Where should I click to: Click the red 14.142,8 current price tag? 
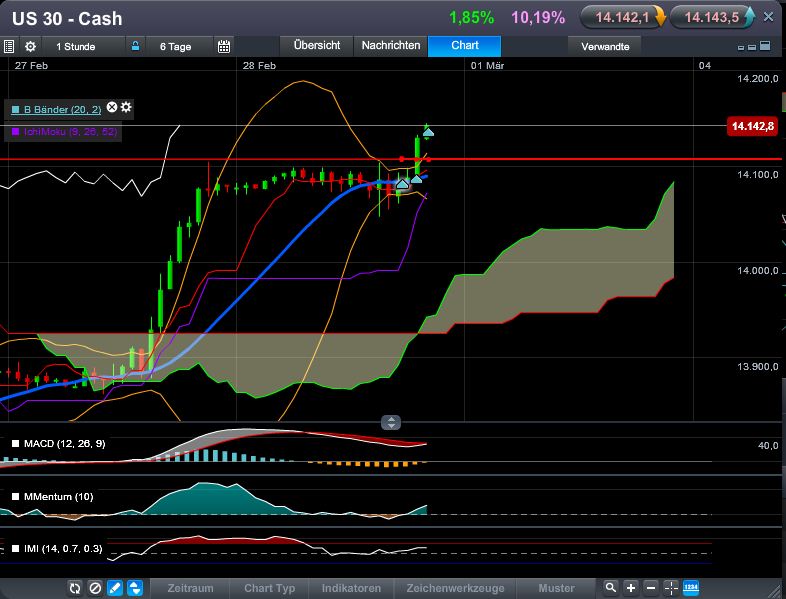(x=752, y=126)
